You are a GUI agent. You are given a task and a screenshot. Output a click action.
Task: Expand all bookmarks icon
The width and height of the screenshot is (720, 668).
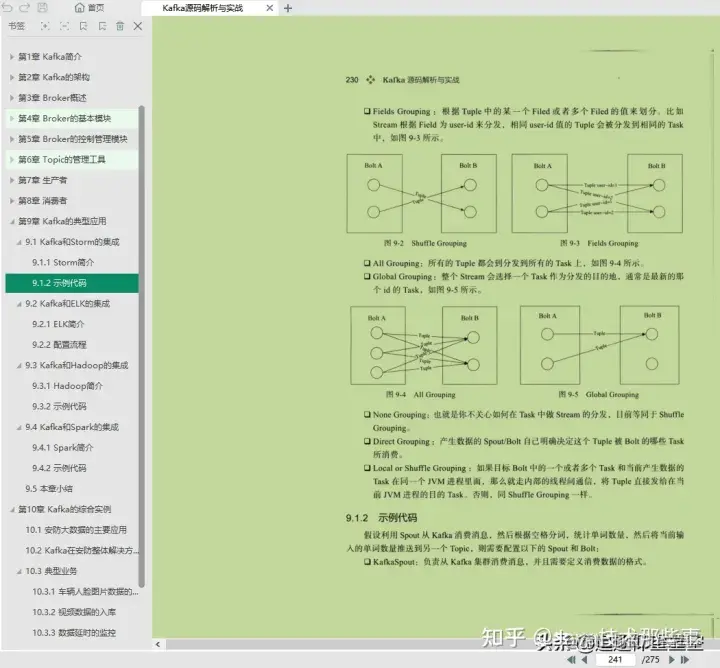[45, 26]
